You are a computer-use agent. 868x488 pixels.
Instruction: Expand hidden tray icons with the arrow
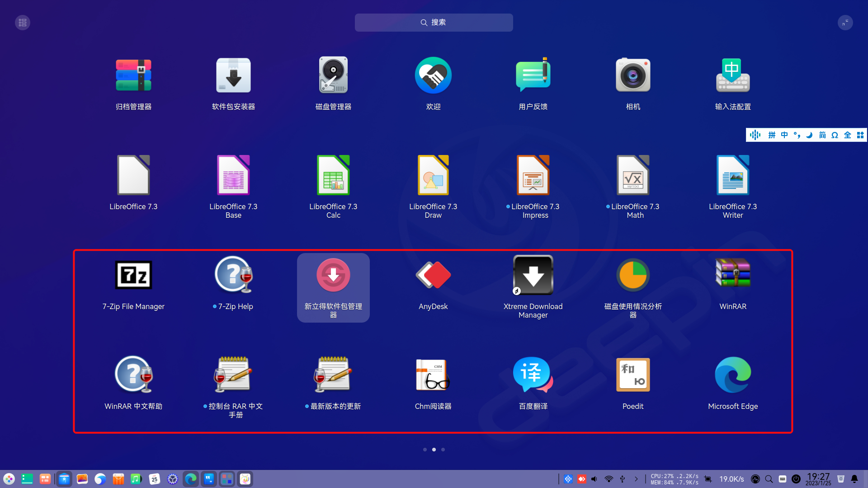click(636, 479)
